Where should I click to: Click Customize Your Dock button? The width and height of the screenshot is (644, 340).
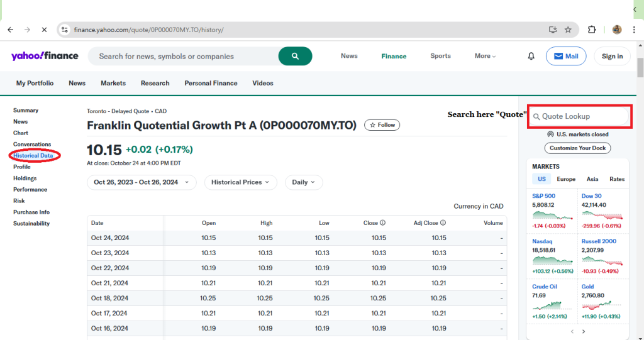[577, 148]
